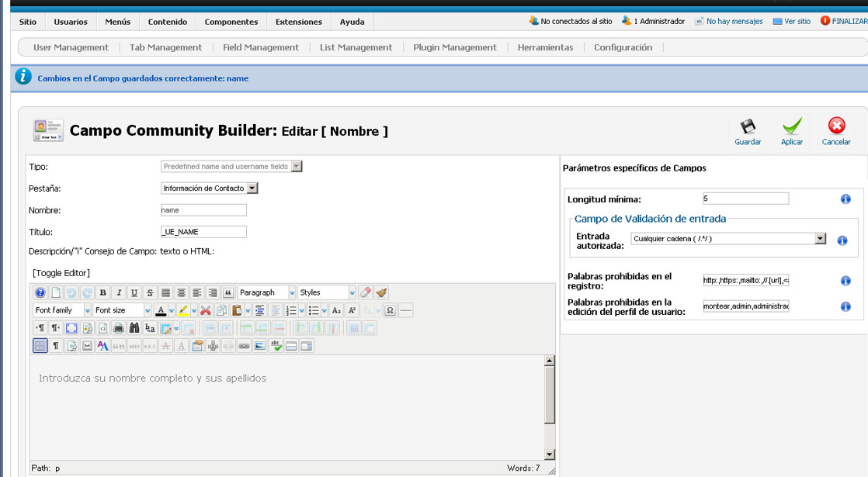Image resolution: width=868 pixels, height=477 pixels.
Task: Toggle justify full alignment
Action: 165,292
